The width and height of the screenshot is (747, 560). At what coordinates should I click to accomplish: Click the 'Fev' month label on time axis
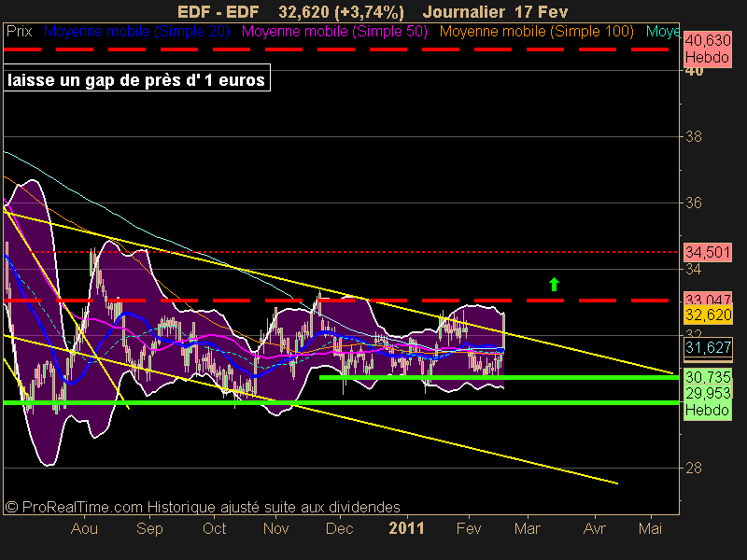(469, 528)
